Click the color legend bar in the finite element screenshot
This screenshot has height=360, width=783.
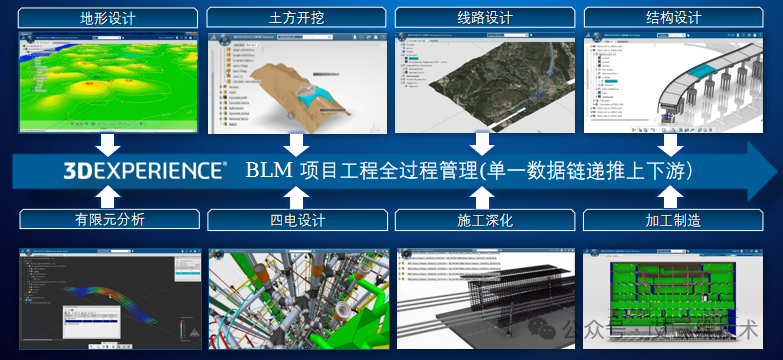181,330
